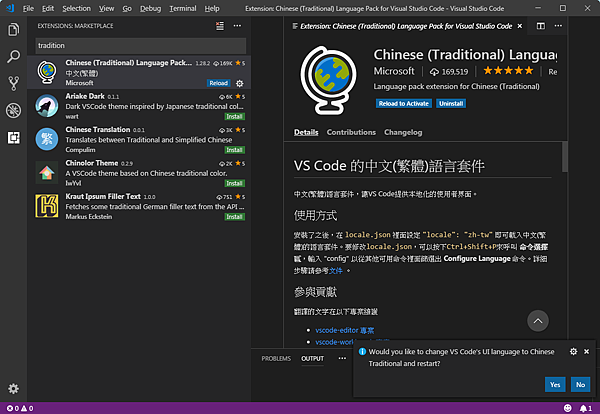Image resolution: width=600 pixels, height=414 pixels.
Task: Switch to the Output panel tab
Action: pos(312,359)
